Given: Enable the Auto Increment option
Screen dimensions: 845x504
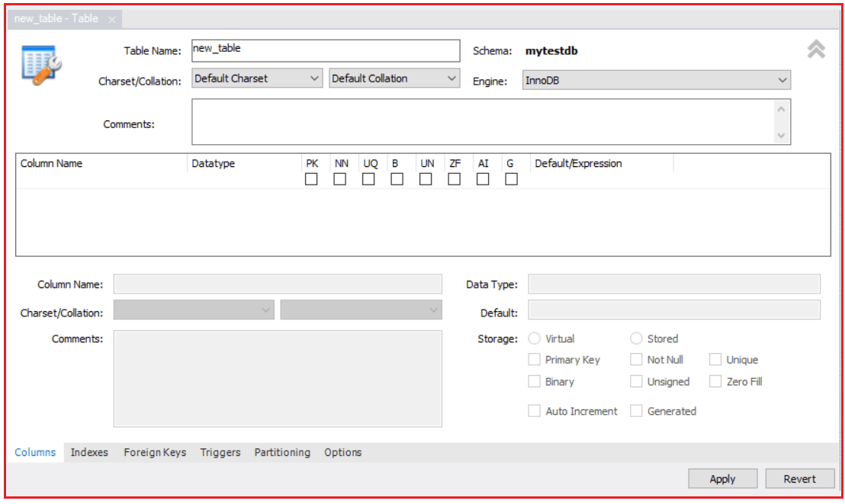Looking at the screenshot, I should [533, 411].
